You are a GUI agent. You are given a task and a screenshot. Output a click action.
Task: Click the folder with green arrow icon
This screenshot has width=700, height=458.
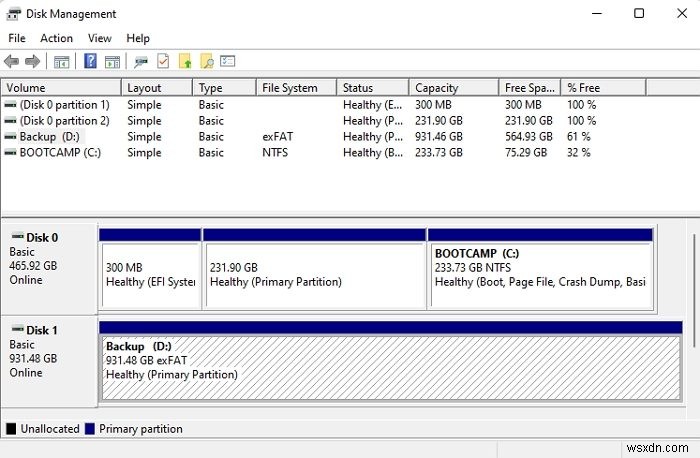tap(185, 62)
